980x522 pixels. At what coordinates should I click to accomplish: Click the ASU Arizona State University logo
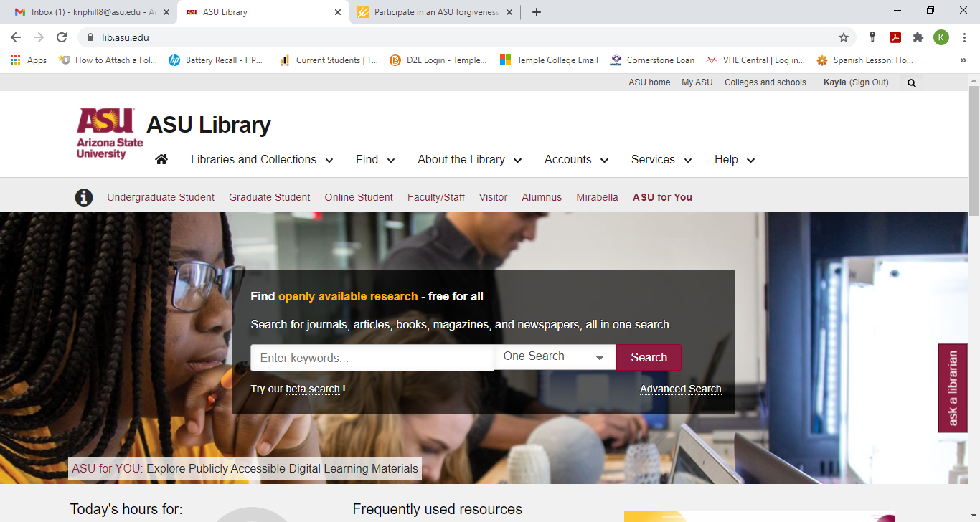[x=109, y=133]
